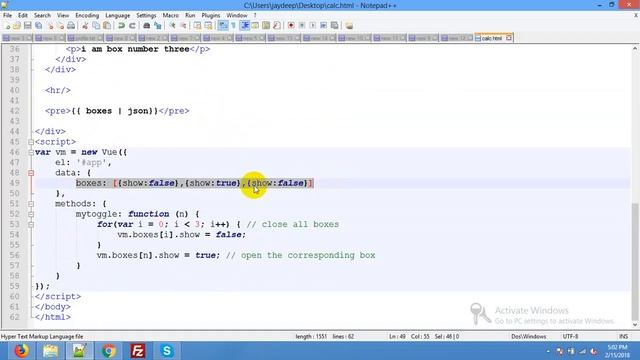
Task: Click the Copy toolbar icon
Action: click(x=96, y=26)
